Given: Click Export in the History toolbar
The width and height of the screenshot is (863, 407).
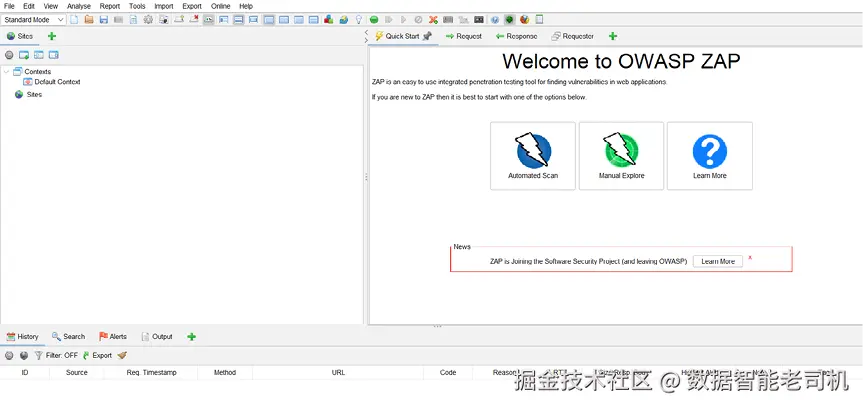Looking at the screenshot, I should click(97, 356).
